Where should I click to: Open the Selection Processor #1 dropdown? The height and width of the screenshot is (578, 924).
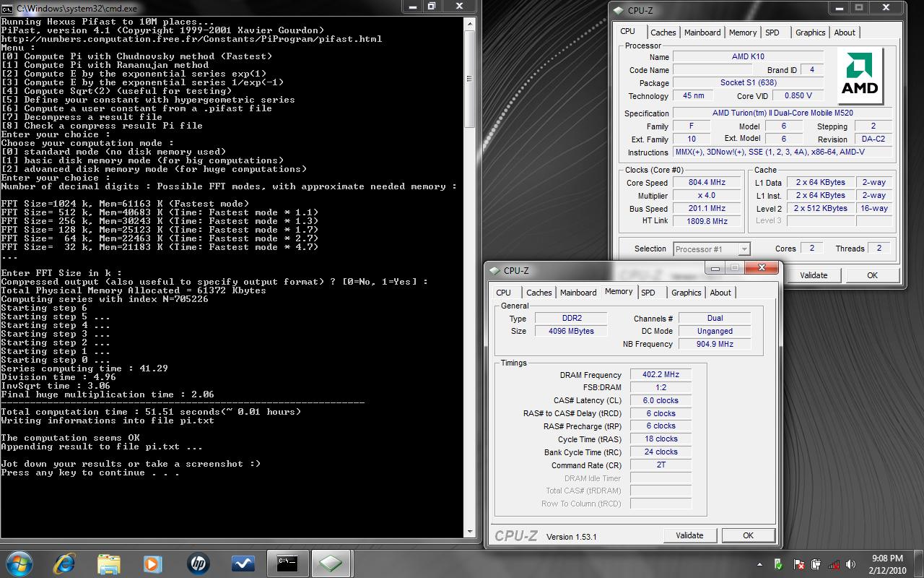coord(712,249)
